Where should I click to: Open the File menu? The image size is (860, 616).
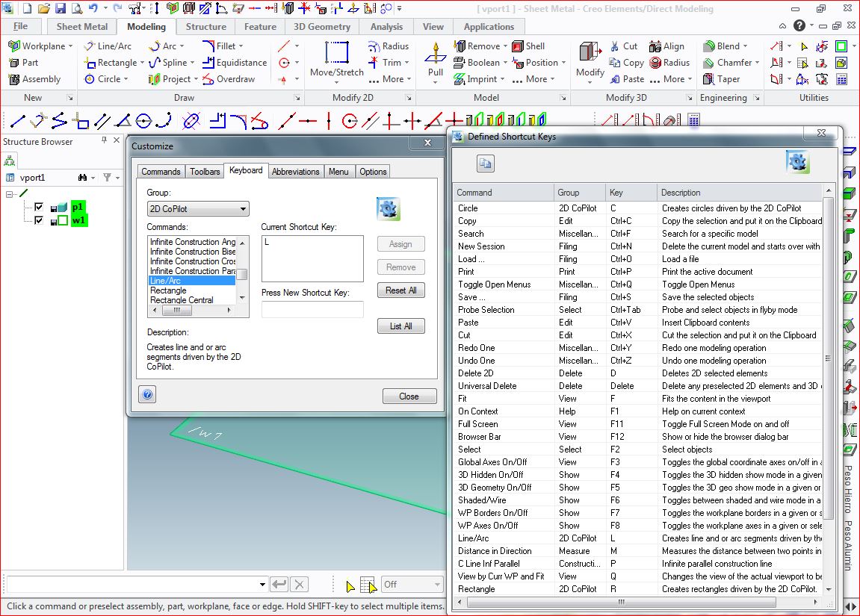point(20,25)
